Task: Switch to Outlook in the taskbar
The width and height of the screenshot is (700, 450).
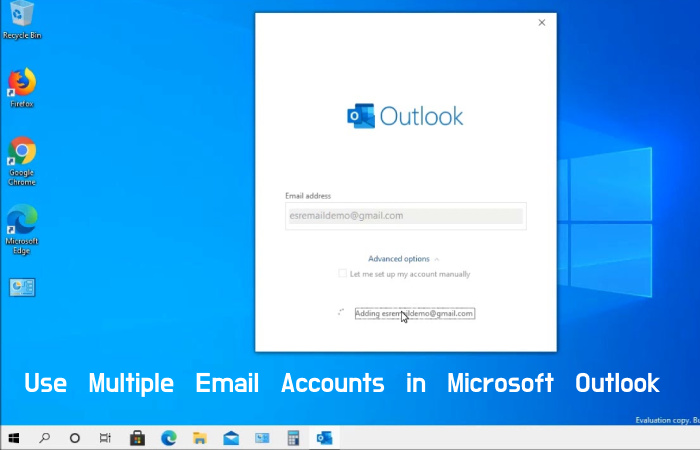Action: [325, 438]
